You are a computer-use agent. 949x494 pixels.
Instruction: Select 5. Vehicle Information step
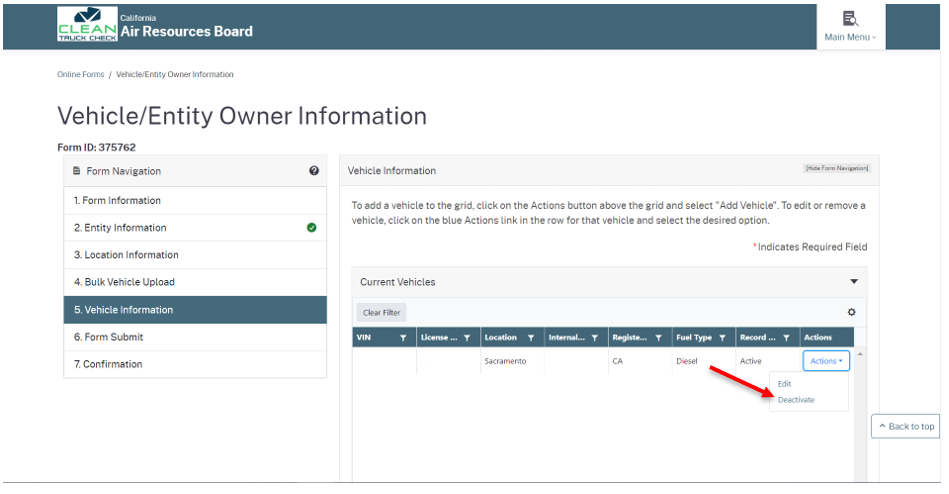coord(195,309)
